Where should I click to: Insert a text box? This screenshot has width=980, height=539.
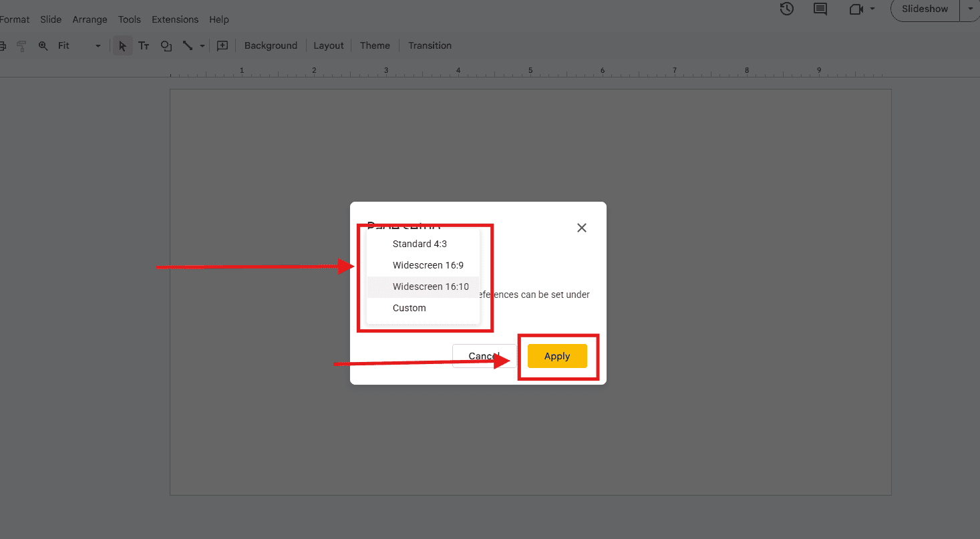pos(144,45)
